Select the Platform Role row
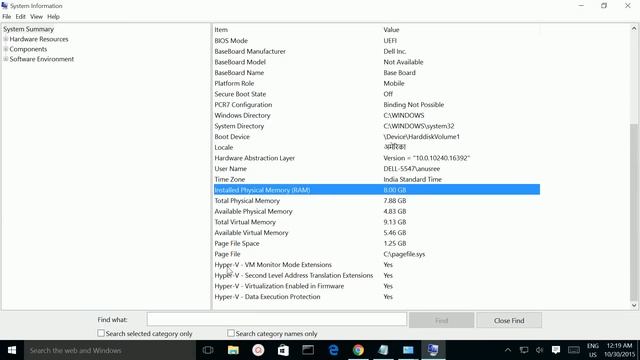 point(377,83)
